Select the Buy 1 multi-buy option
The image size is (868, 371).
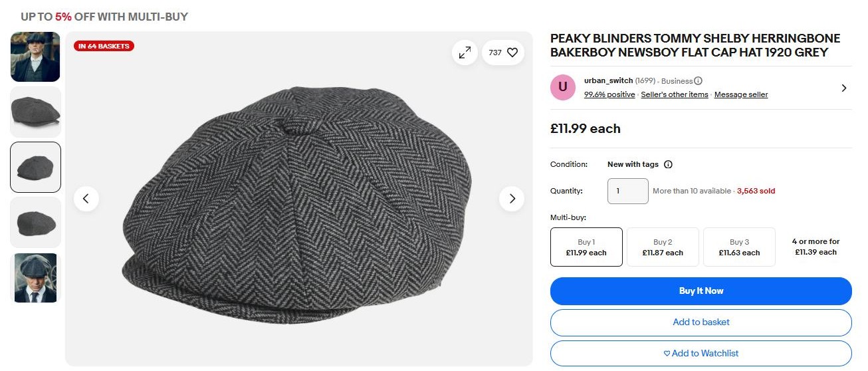pos(586,247)
